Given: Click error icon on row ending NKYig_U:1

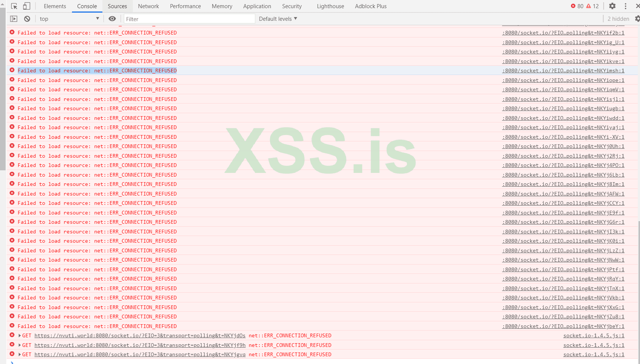Looking at the screenshot, I should 12,42.
